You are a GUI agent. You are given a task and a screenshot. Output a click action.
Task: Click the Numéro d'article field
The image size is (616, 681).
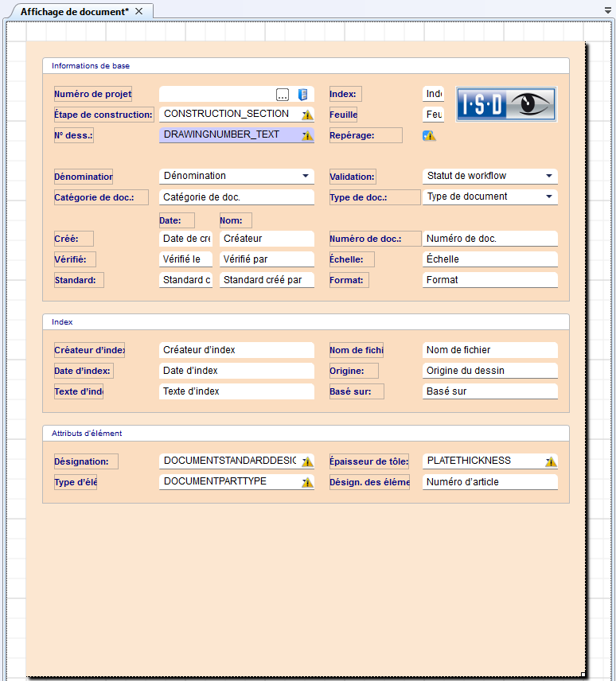(x=490, y=482)
